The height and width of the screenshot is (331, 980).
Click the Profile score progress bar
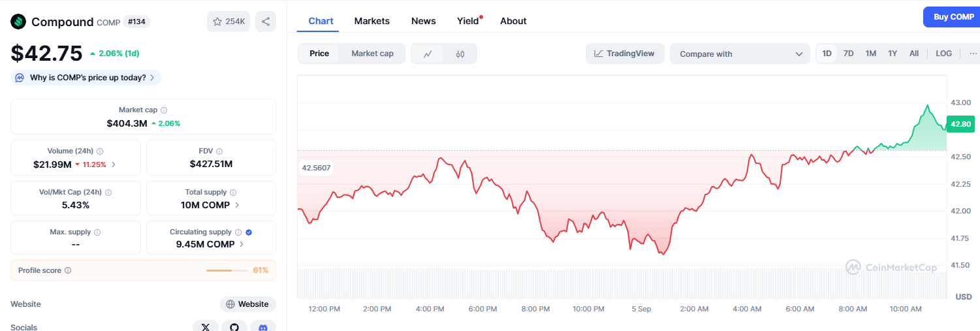click(227, 270)
